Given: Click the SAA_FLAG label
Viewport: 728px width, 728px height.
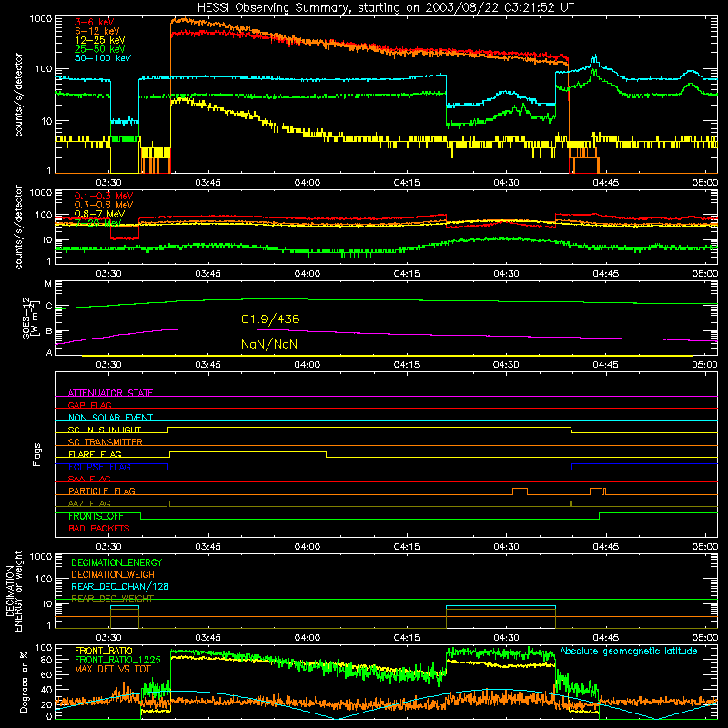Looking at the screenshot, I should point(89,479).
